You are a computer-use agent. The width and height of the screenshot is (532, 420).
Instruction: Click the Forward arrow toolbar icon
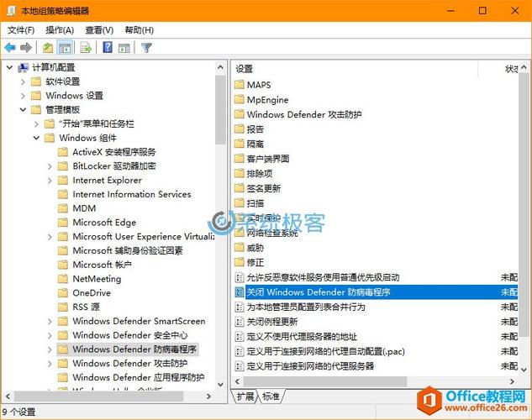tap(26, 48)
